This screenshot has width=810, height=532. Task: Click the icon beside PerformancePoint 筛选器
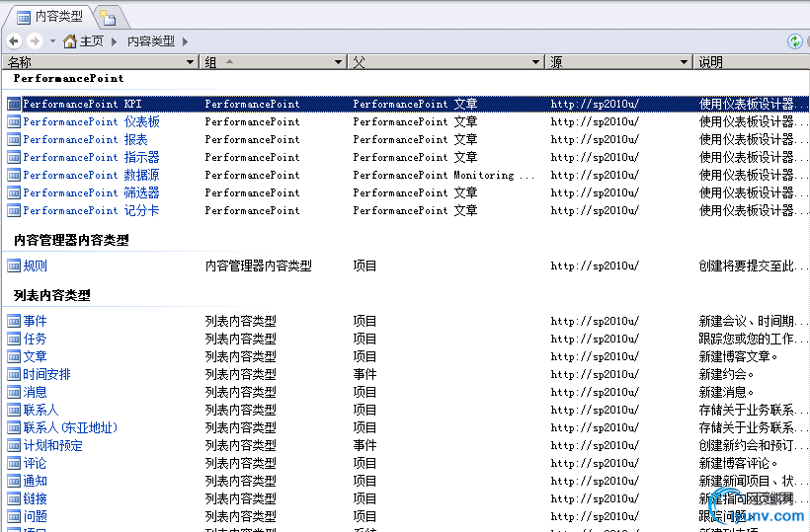14,193
